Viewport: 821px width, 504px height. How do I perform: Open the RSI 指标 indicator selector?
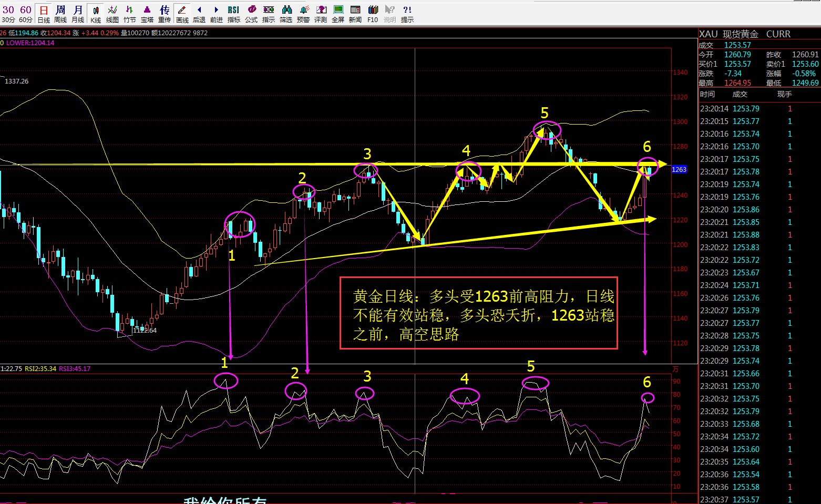pyautogui.click(x=234, y=14)
